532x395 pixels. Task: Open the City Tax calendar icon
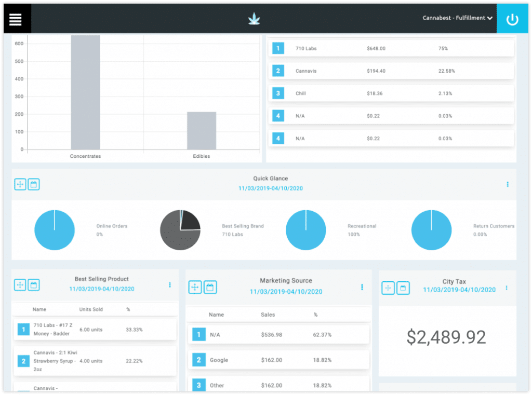tap(404, 288)
